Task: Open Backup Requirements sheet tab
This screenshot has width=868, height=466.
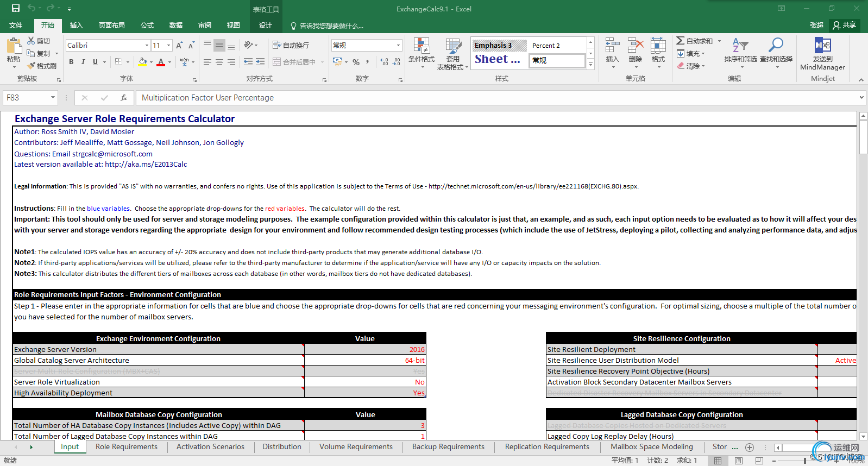Action: [448, 447]
